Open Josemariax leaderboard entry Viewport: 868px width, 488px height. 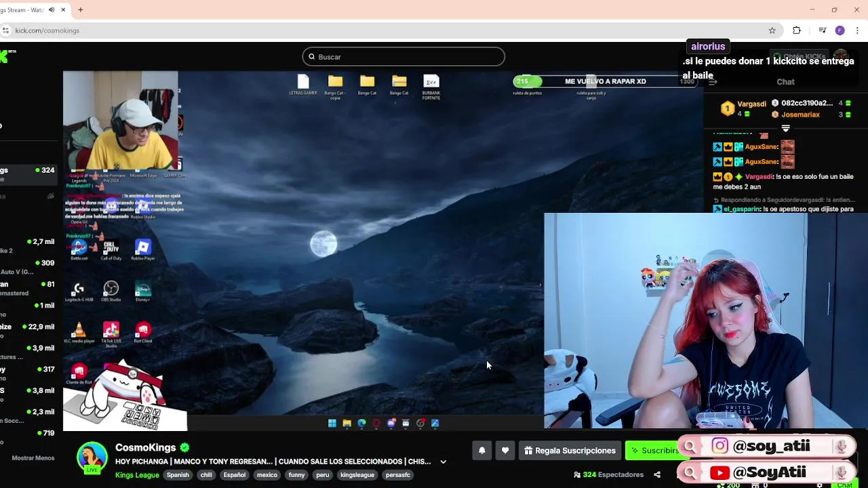pos(812,115)
